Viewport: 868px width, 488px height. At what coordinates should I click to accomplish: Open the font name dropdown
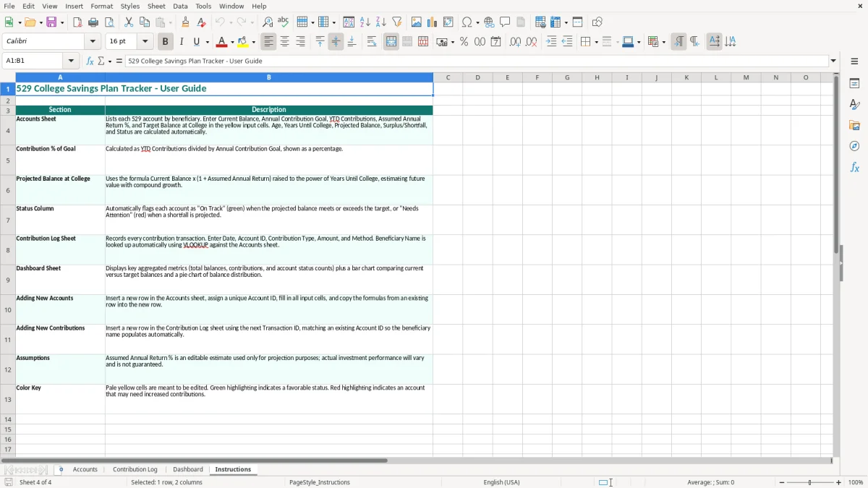click(93, 42)
